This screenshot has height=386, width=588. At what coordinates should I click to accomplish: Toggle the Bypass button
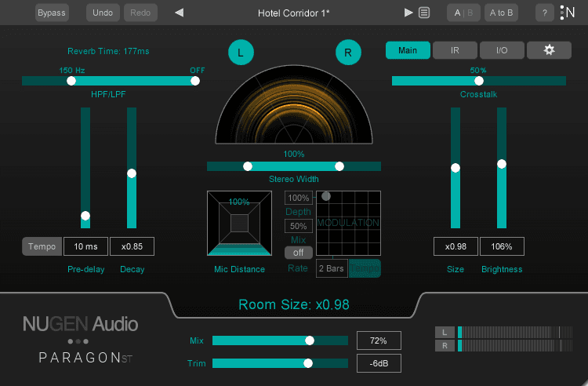(x=52, y=13)
